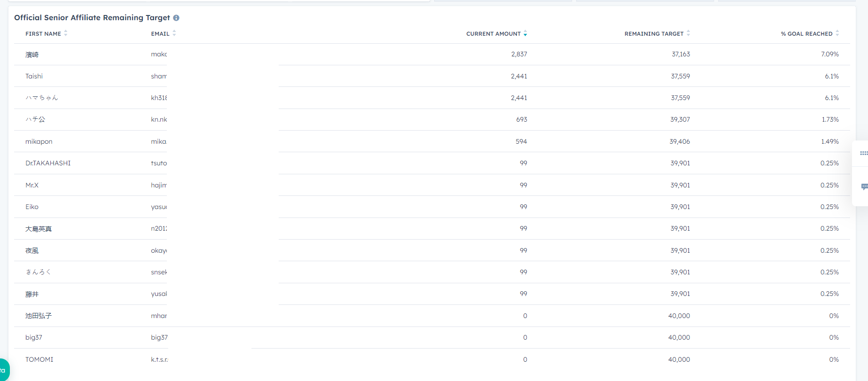Image resolution: width=868 pixels, height=381 pixels.
Task: Select the name ハチ公
Action: coord(35,119)
